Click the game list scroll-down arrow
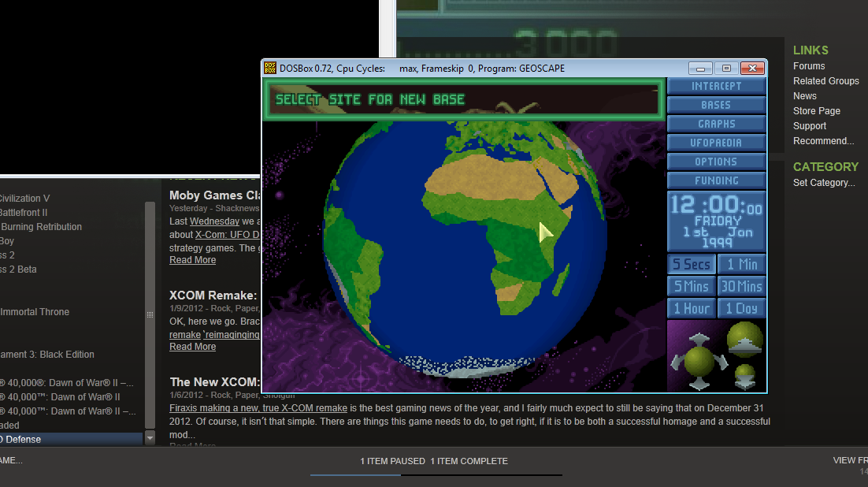 150,439
